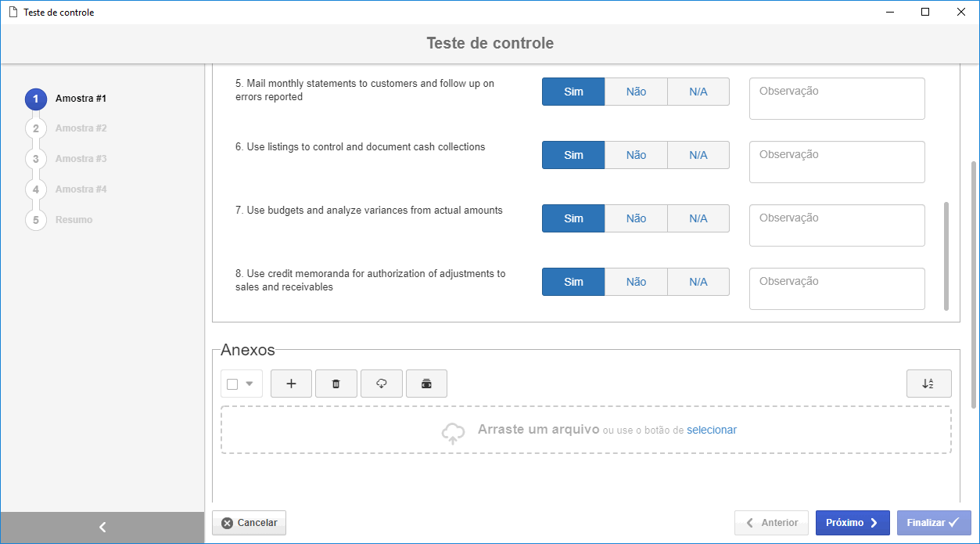
Task: Click the cloud download attachment icon
Action: tap(382, 384)
